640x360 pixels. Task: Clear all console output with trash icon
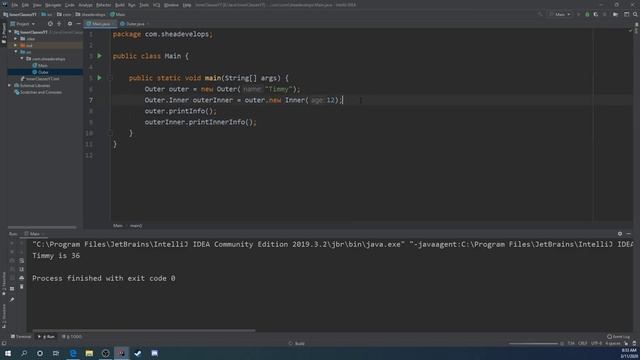click(x=22, y=287)
